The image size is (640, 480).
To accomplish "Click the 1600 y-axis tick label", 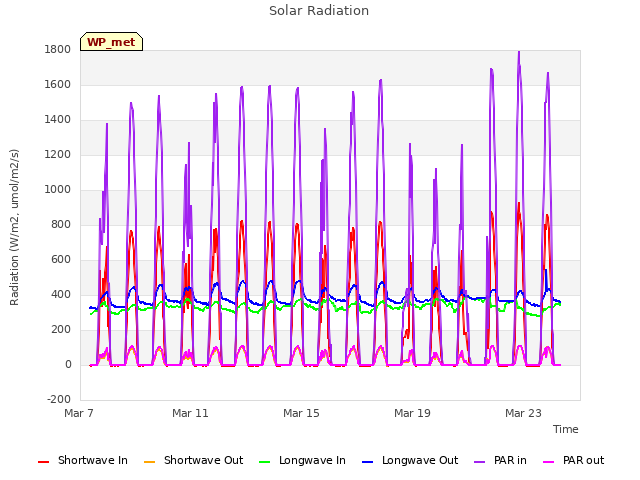I will [x=58, y=84].
